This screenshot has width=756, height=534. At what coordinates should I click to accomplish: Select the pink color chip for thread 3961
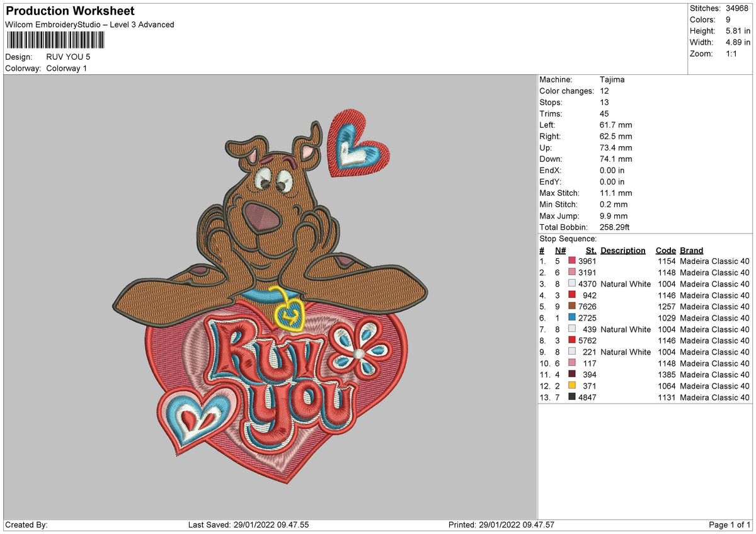tap(573, 261)
